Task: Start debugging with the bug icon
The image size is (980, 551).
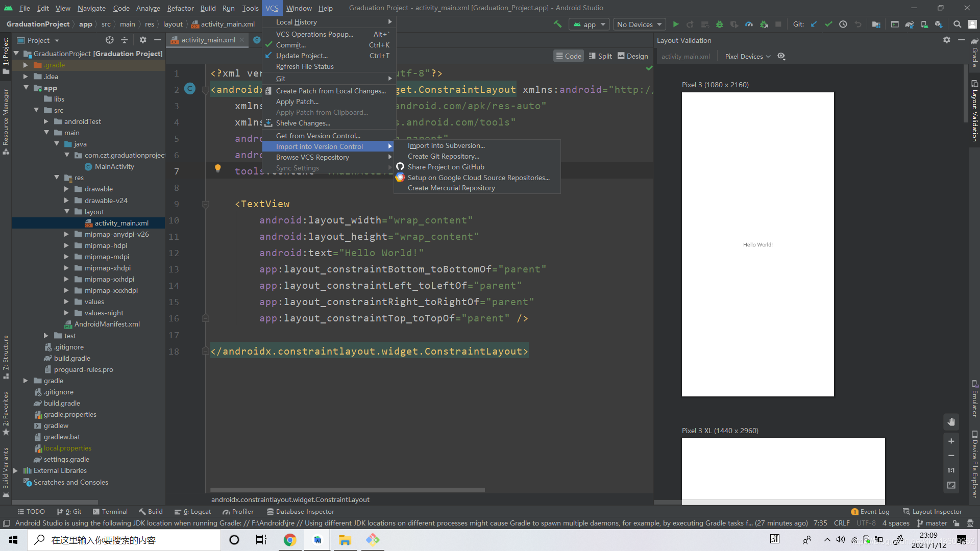Action: pos(720,24)
